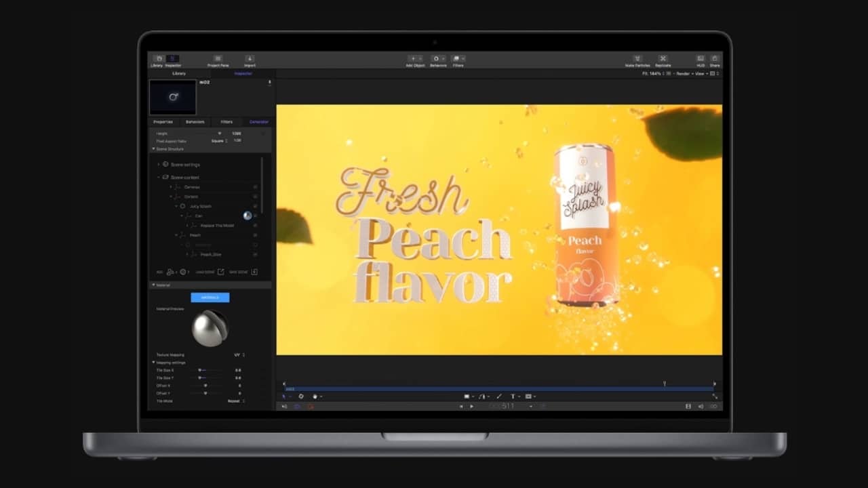Screen dimensions: 868x488
Task: Collapse the Scene content row
Action: pos(159,178)
